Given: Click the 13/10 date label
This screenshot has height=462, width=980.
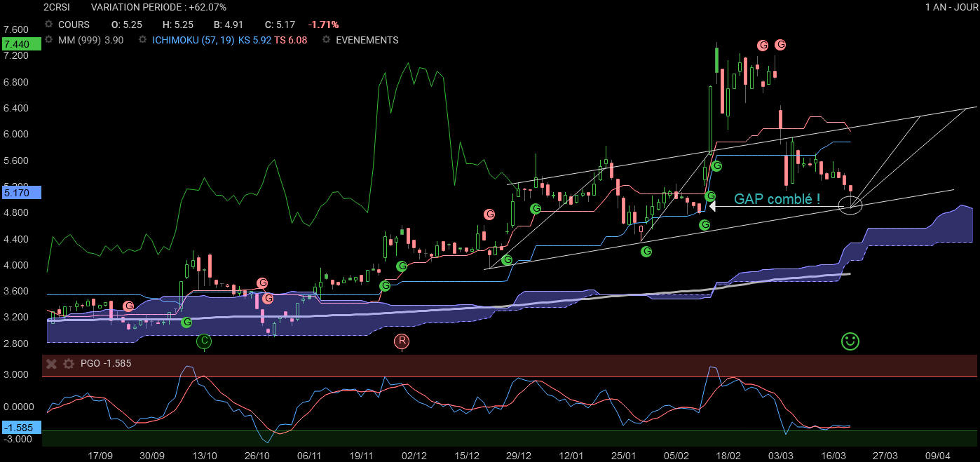Looking at the screenshot, I should (204, 456).
